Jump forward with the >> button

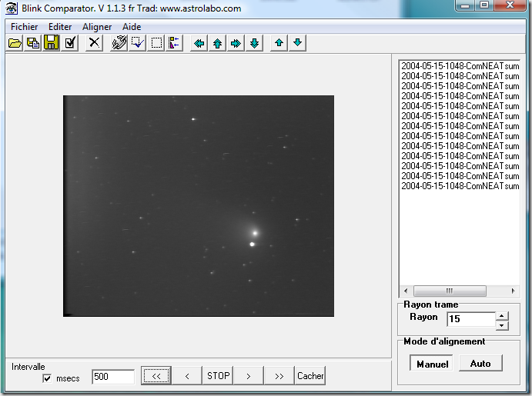[279, 375]
